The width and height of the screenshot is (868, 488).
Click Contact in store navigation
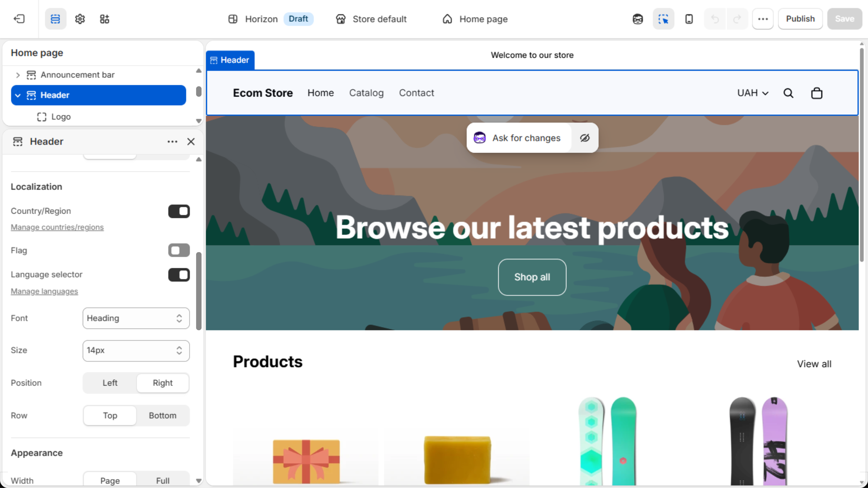tap(416, 93)
